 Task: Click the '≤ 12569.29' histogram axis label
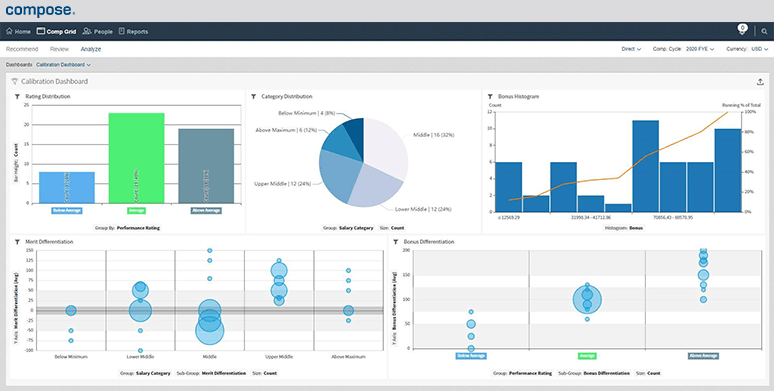pyautogui.click(x=508, y=217)
